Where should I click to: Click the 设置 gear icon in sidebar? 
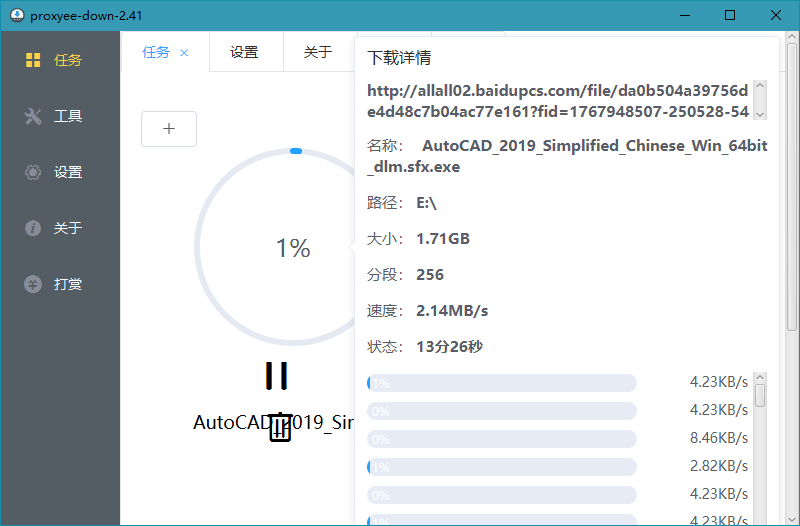click(33, 172)
